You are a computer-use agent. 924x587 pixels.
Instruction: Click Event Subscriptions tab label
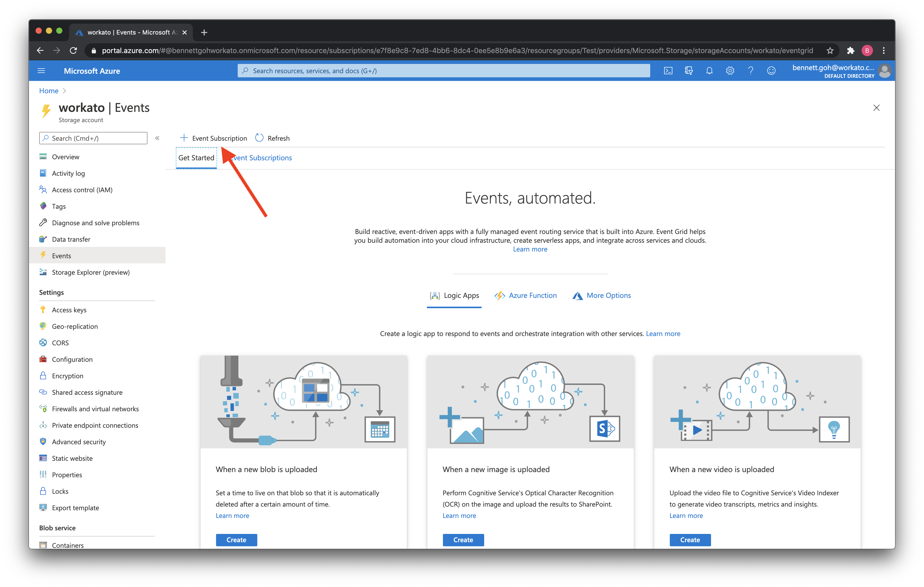click(259, 157)
